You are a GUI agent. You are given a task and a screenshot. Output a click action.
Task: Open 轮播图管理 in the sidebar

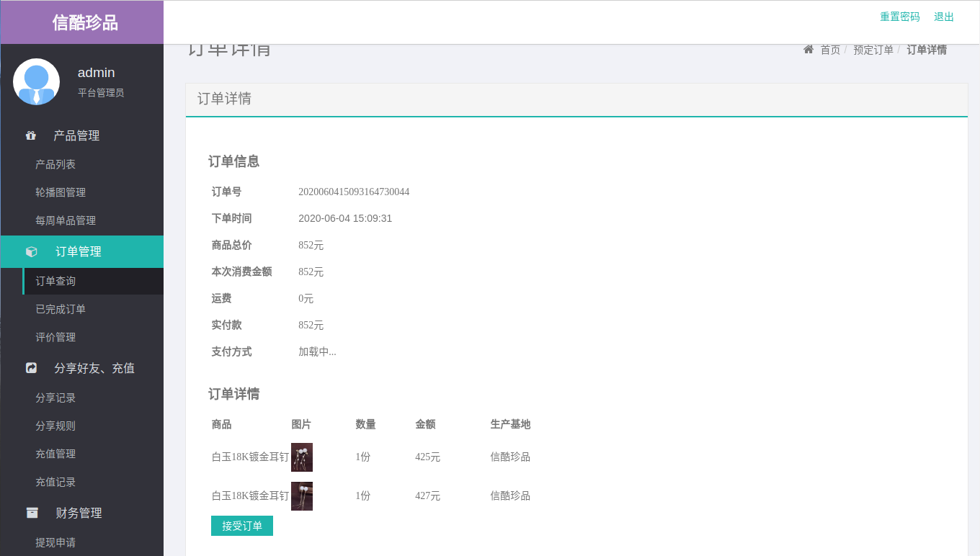coord(61,192)
